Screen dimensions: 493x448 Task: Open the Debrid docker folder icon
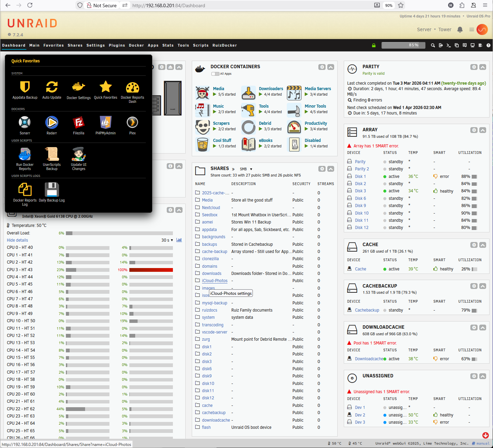point(248,127)
